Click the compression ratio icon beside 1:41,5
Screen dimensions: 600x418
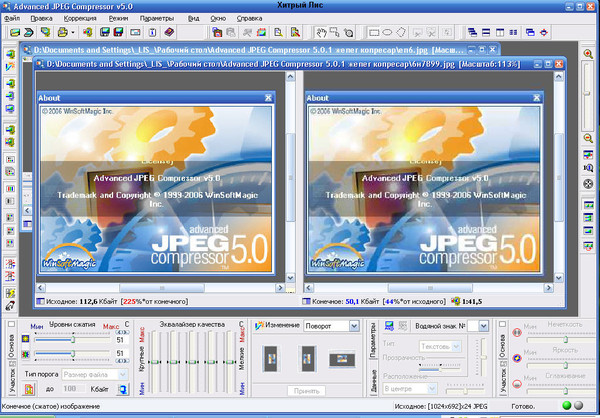click(455, 301)
